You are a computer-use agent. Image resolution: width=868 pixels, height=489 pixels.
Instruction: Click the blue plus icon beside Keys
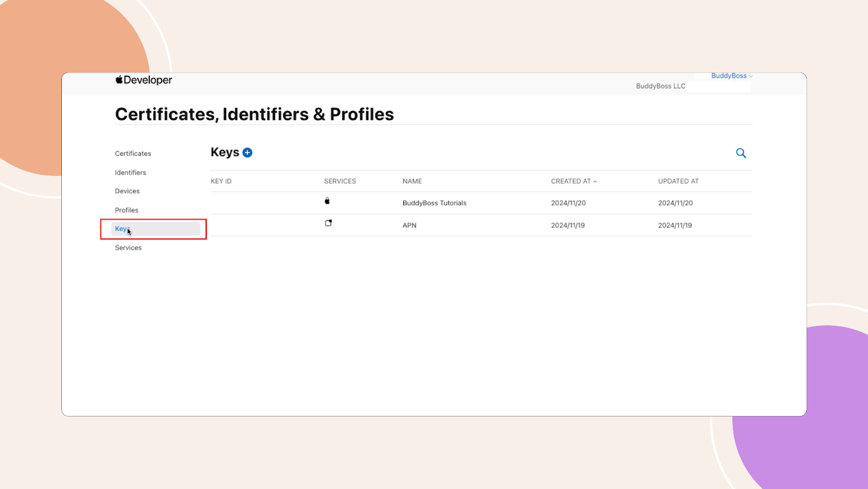tap(247, 153)
